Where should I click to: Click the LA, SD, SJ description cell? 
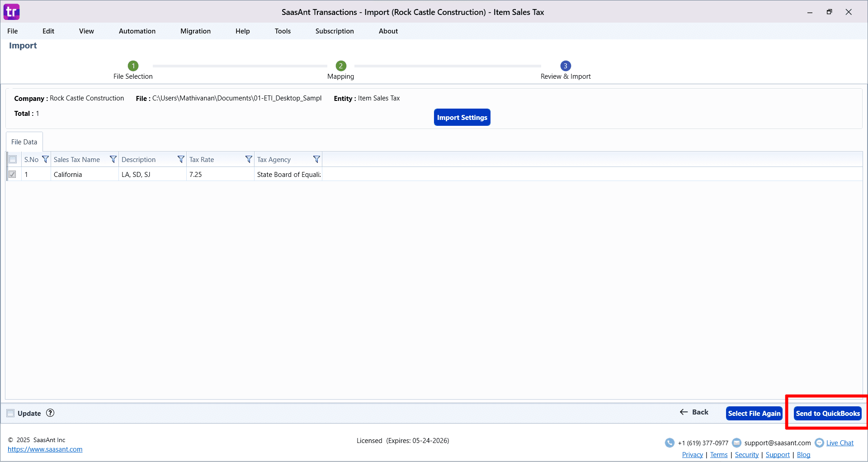[x=152, y=174]
